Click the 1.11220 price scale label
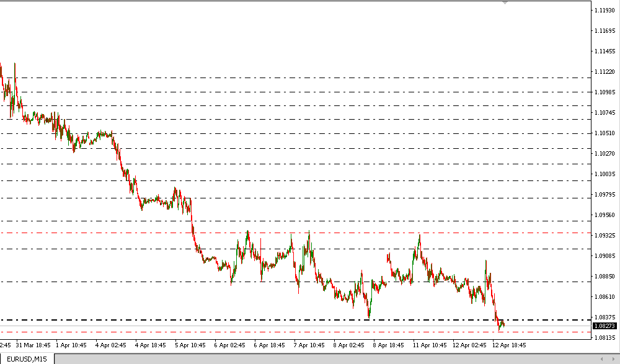 pos(604,71)
